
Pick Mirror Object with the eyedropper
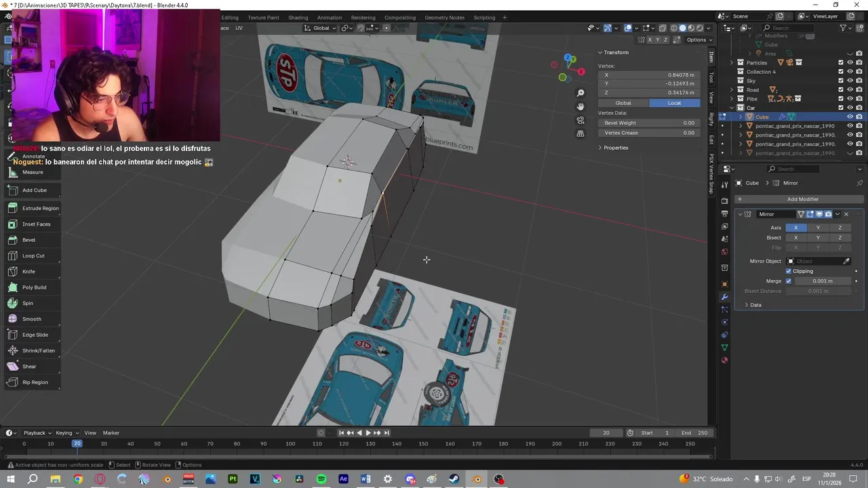[846, 261]
